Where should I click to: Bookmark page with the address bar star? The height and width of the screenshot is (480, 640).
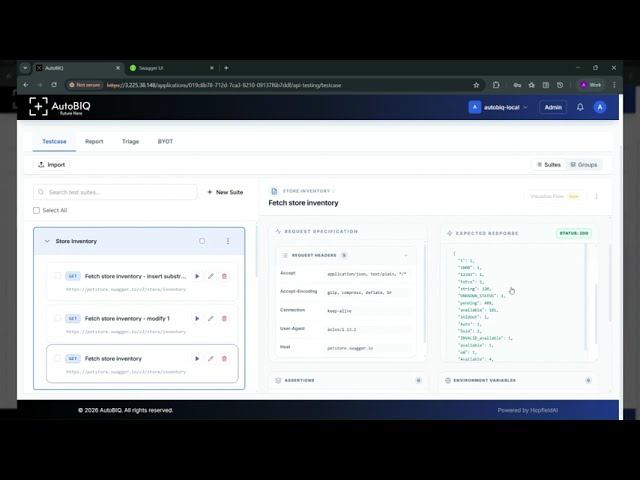(476, 85)
